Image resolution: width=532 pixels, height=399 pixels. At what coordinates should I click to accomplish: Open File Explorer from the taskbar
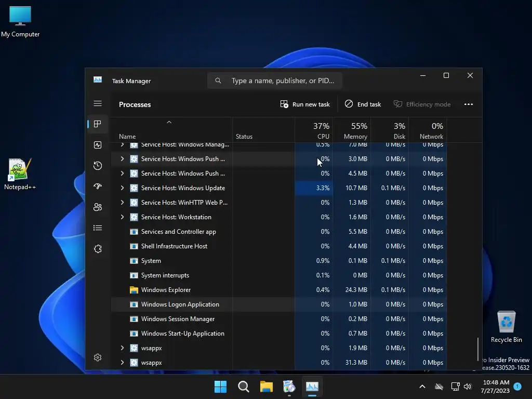(267, 387)
